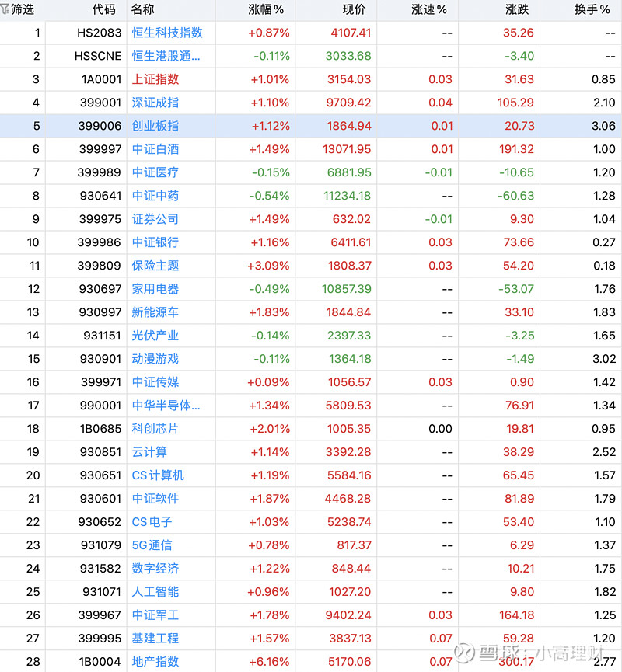The image size is (622, 672).
Task: Sort by the 涨跌 column header
Action: [517, 9]
